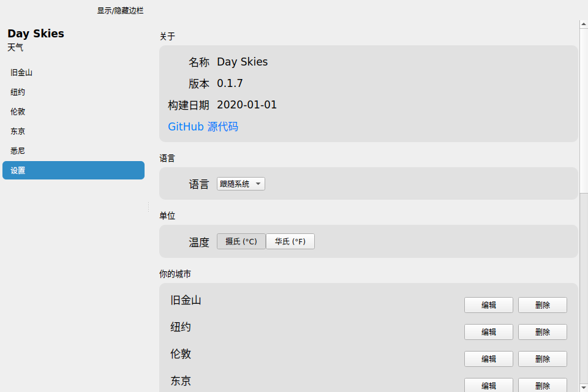Click the 显示/隐藏边栏 sidebar toggle
Image resolution: width=588 pixels, height=392 pixels.
(120, 10)
